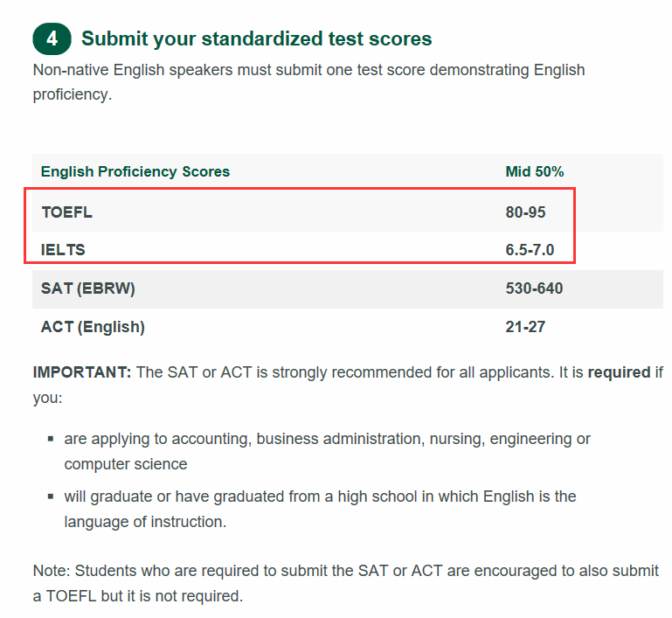Click the "Submit your standardized test scores" heading
The image size is (672, 618).
pyautogui.click(x=256, y=39)
